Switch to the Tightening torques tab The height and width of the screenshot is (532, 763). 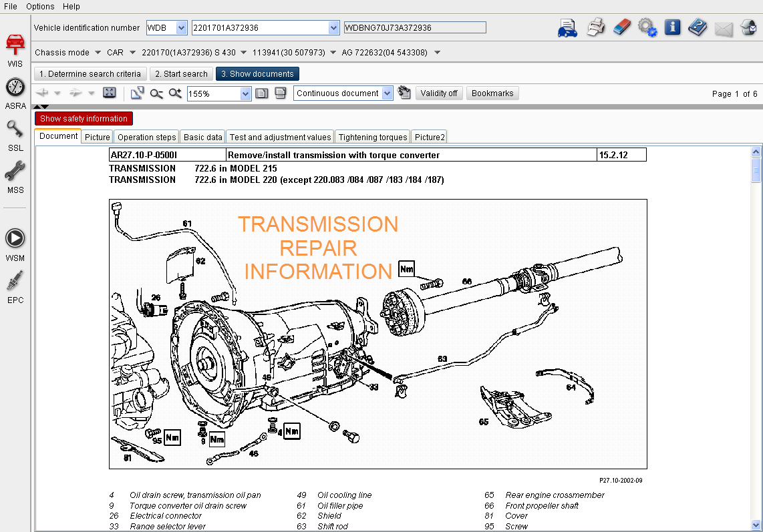click(x=373, y=137)
